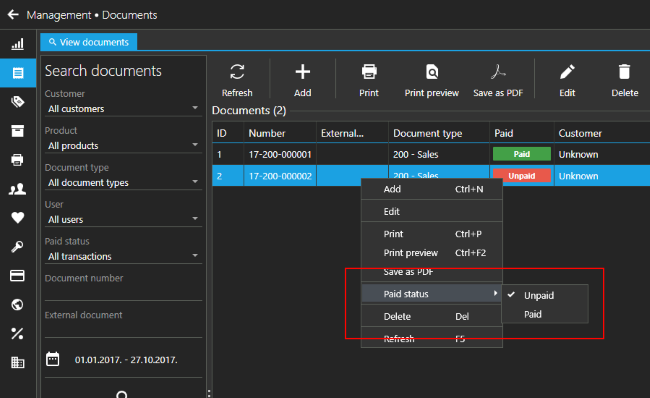This screenshot has height=398, width=650.
Task: Expand the All document types dropdown
Action: (x=123, y=182)
